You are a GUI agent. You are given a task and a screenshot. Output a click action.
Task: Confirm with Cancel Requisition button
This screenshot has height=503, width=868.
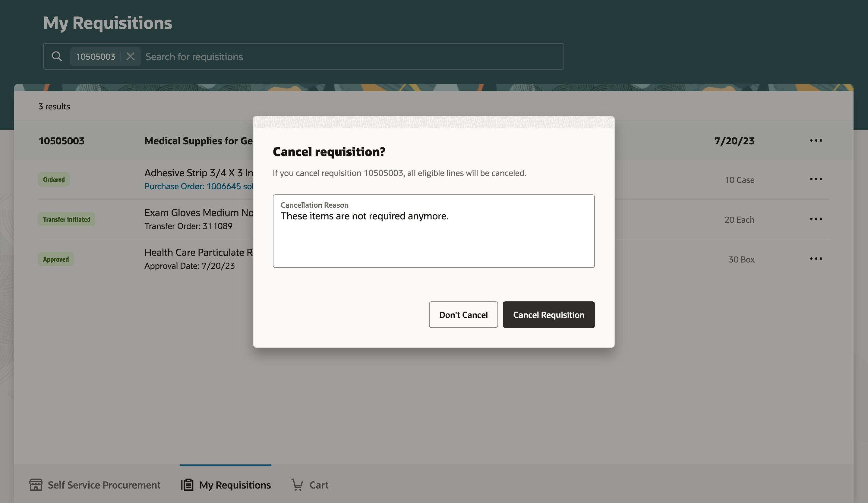548,315
